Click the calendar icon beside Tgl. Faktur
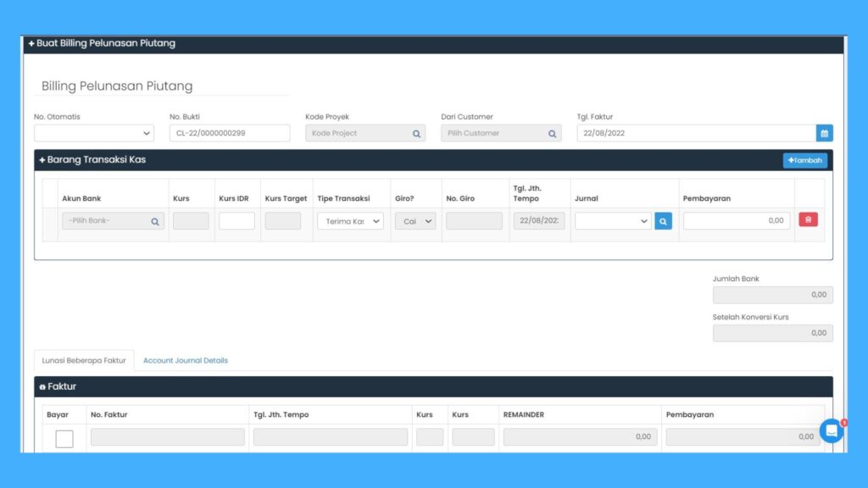Image resolution: width=868 pixels, height=488 pixels. (824, 133)
